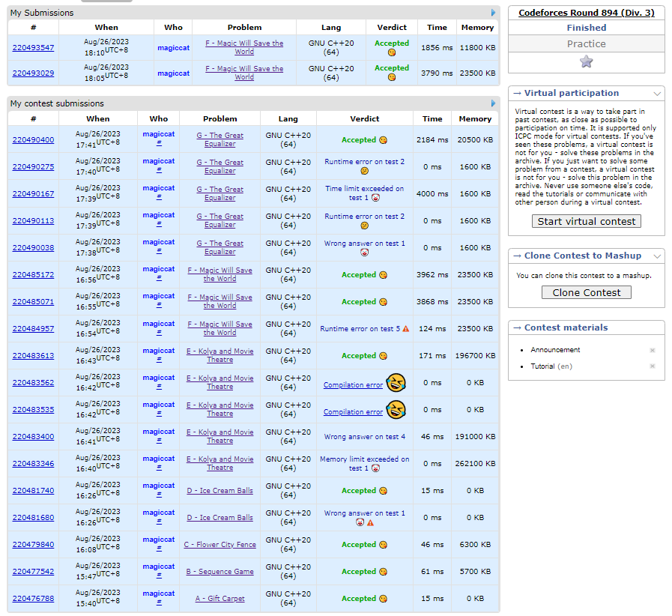Collapse the Virtual participation panel
The image size is (672, 616).
[x=656, y=94]
